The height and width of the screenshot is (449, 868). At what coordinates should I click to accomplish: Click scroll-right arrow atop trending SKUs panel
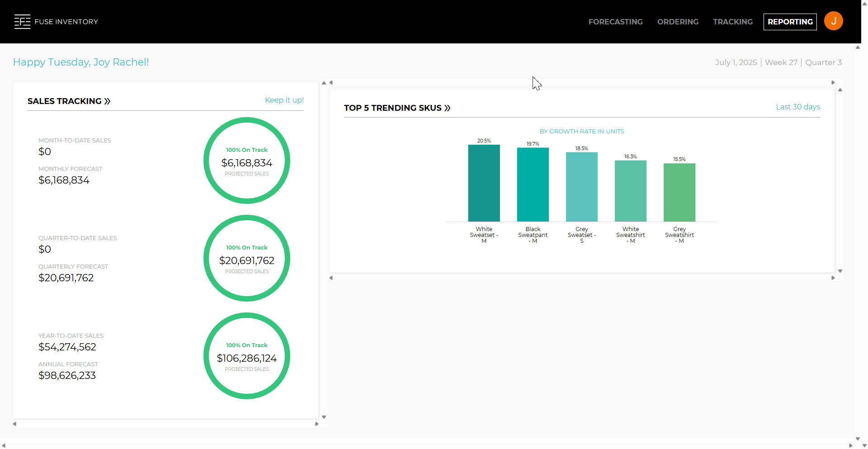pos(833,83)
